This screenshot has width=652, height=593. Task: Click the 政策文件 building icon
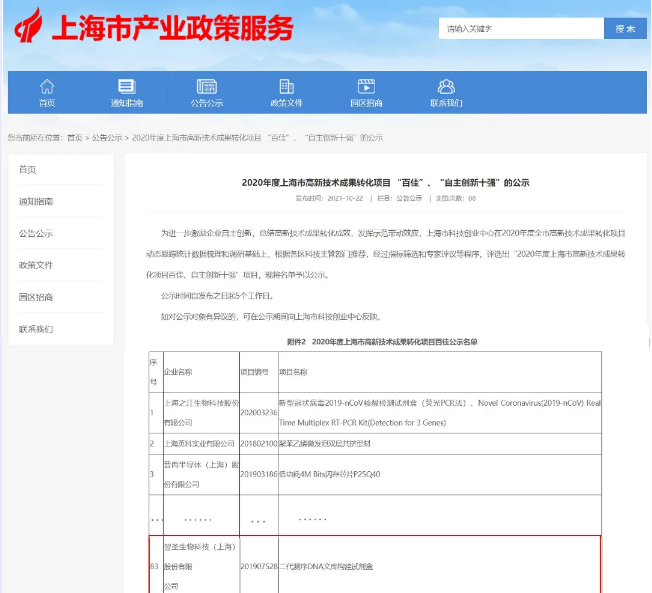point(286,86)
